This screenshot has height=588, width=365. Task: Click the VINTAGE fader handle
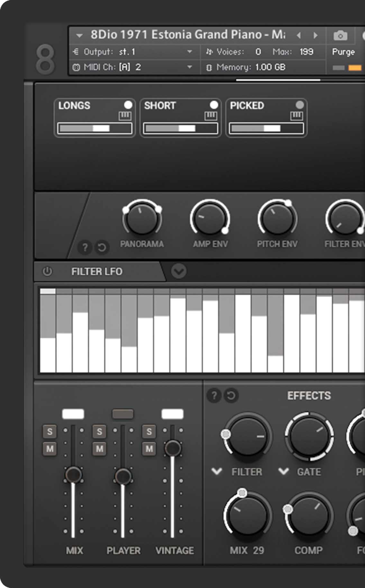coord(173,448)
